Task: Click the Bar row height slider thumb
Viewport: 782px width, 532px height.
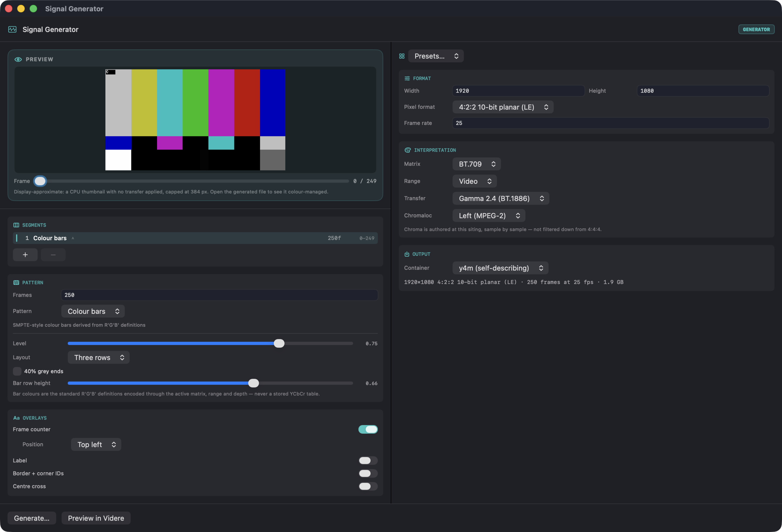Action: (253, 383)
